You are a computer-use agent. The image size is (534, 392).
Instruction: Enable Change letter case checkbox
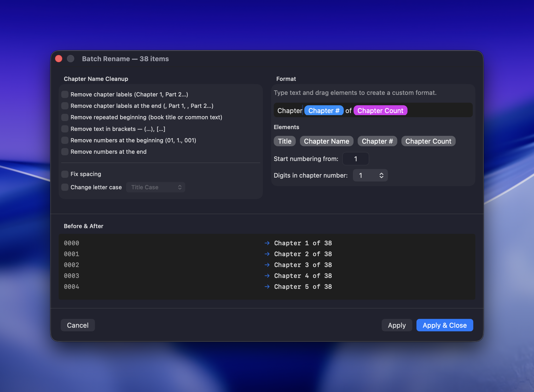coord(65,187)
